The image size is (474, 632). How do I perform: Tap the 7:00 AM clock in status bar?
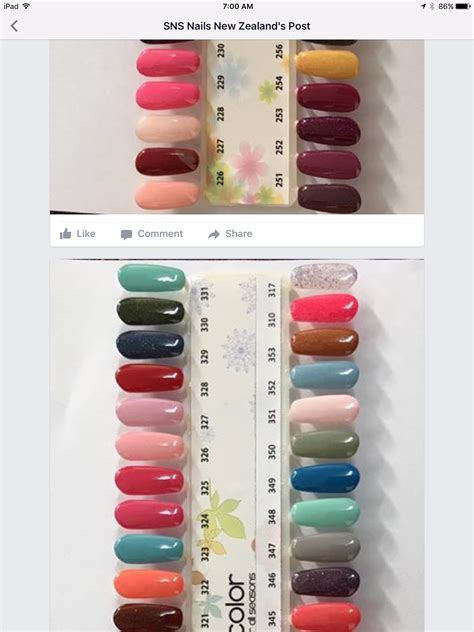click(238, 6)
